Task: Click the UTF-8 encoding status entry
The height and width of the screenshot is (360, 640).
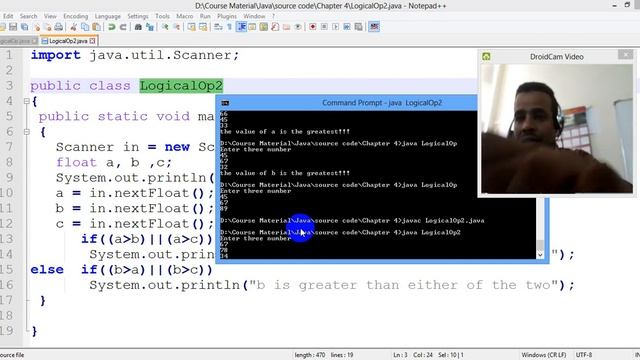Action: 584,355
